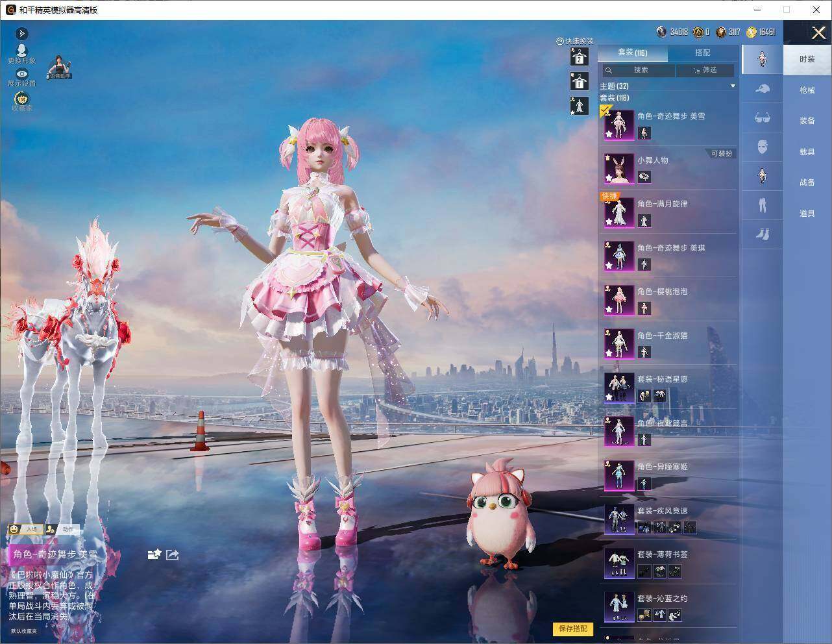The height and width of the screenshot is (644, 832).
Task: Select the glasses category icon
Action: pos(762,118)
